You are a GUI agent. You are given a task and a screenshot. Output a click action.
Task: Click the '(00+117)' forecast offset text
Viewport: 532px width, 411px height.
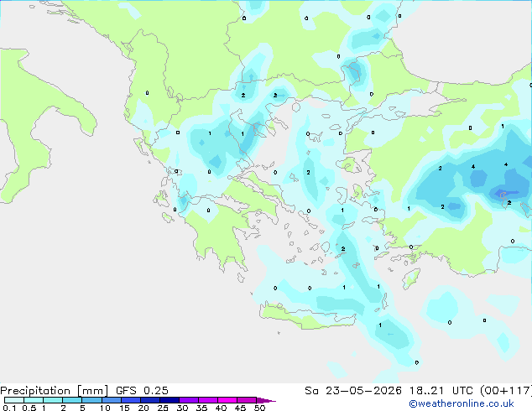tap(506, 391)
